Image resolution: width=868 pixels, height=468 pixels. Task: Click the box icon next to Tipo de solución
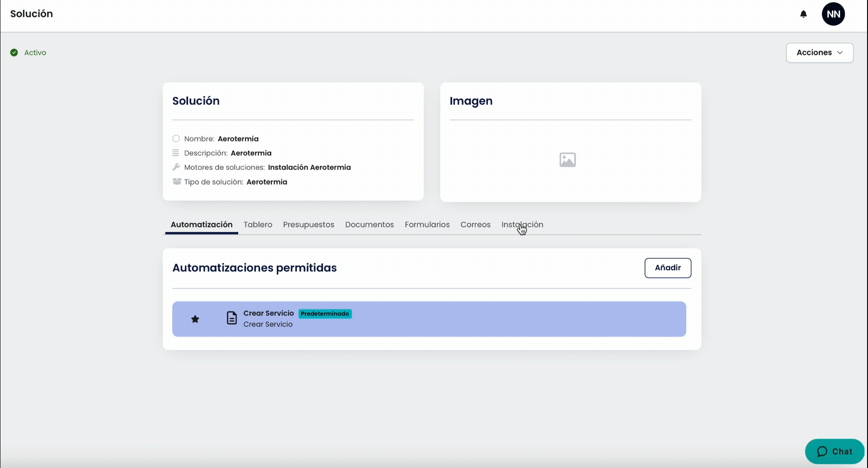tap(176, 182)
